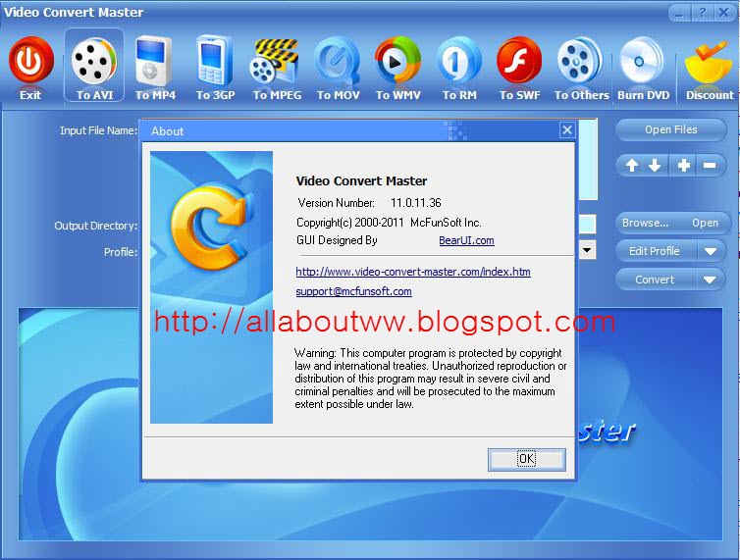Image resolution: width=740 pixels, height=560 pixels.
Task: Click the support@mcfunsoft.com email link
Action: (353, 291)
